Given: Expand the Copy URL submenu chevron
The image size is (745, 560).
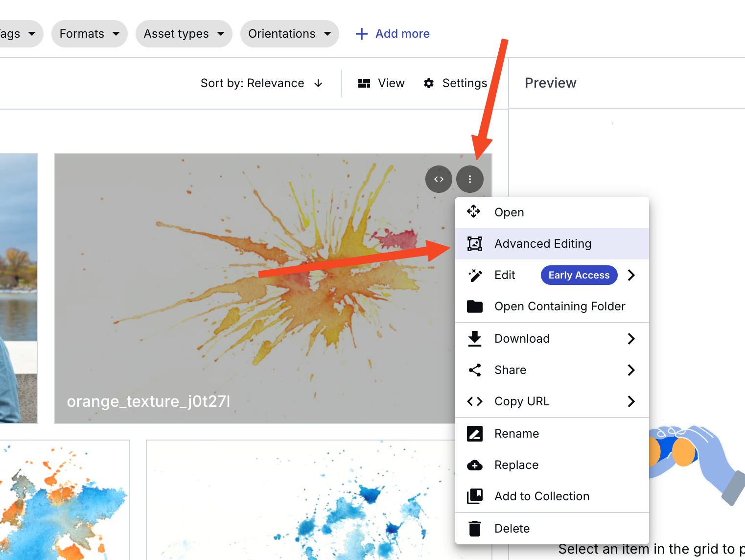Looking at the screenshot, I should tap(631, 401).
